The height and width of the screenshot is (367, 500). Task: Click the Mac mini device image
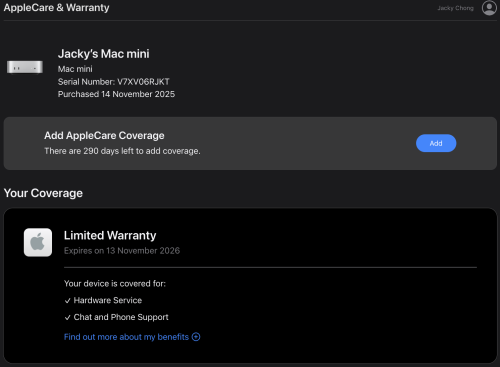pyautogui.click(x=25, y=67)
